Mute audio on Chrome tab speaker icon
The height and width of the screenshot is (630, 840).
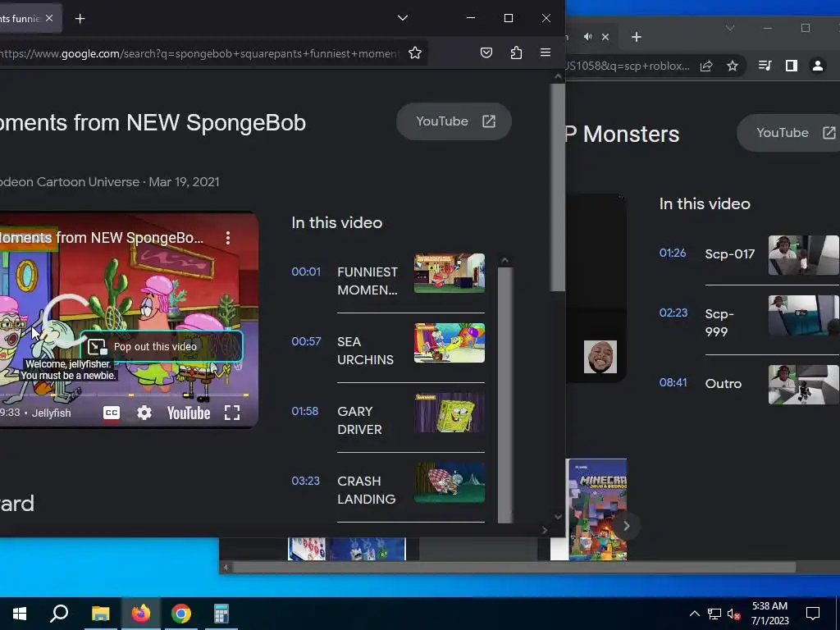coord(587,37)
